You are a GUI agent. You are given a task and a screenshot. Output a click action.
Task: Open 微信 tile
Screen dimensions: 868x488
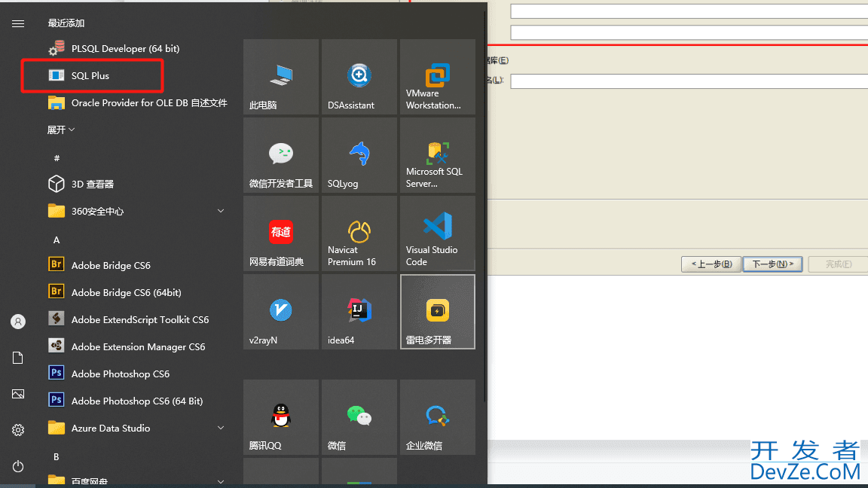(359, 417)
